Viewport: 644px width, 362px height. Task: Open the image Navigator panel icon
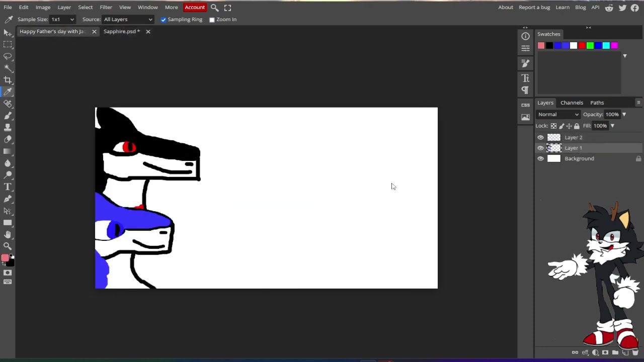coord(525,117)
